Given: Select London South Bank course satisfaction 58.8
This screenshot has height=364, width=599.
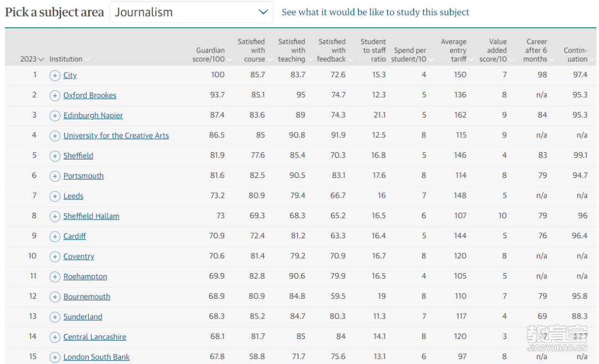Looking at the screenshot, I should point(257,356).
